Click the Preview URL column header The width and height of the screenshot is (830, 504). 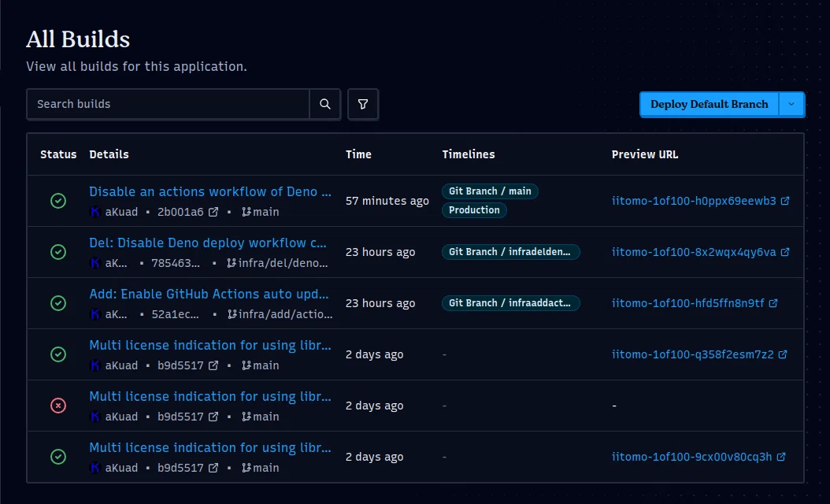point(645,154)
